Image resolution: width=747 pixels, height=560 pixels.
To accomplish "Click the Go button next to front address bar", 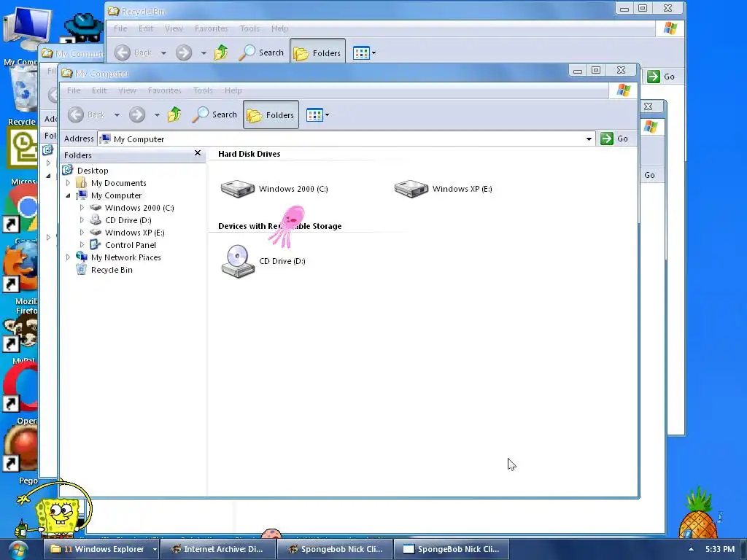I will click(x=614, y=139).
